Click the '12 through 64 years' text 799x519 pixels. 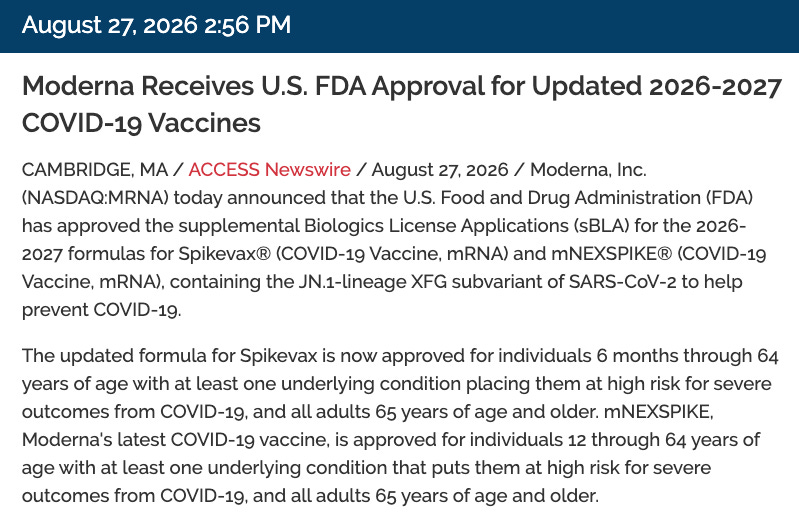(x=635, y=440)
